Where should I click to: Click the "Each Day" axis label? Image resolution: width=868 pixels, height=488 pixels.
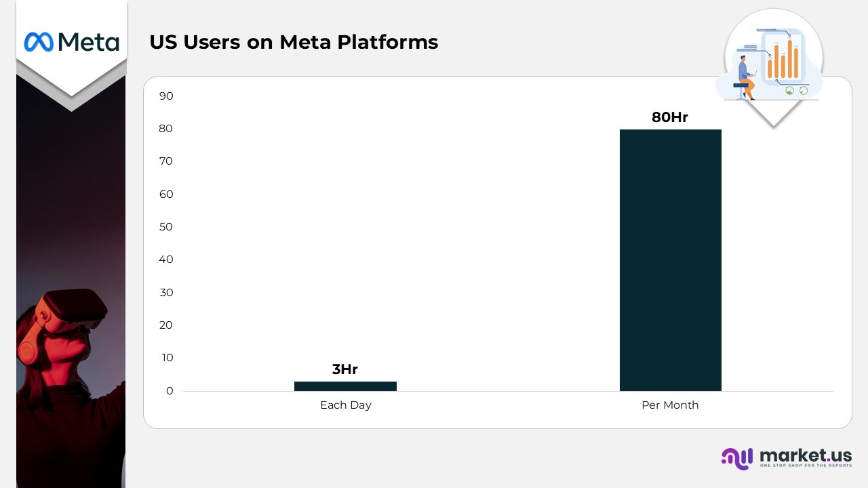345,405
